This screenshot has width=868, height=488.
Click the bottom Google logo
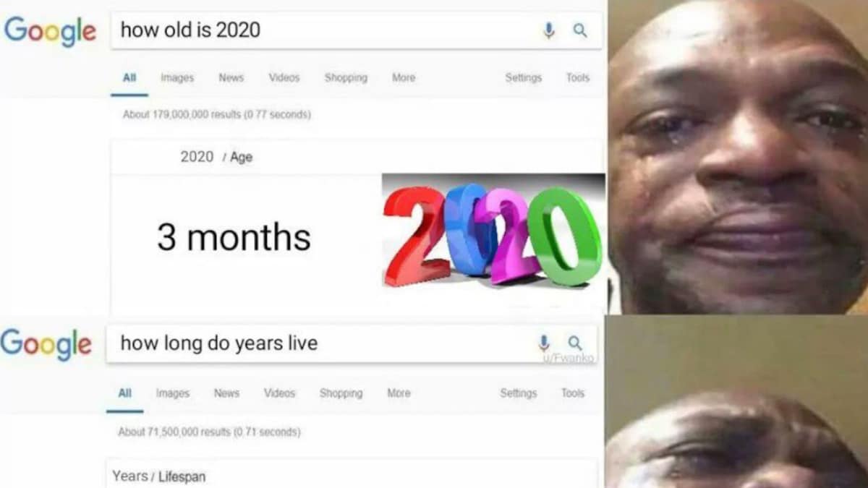[46, 343]
